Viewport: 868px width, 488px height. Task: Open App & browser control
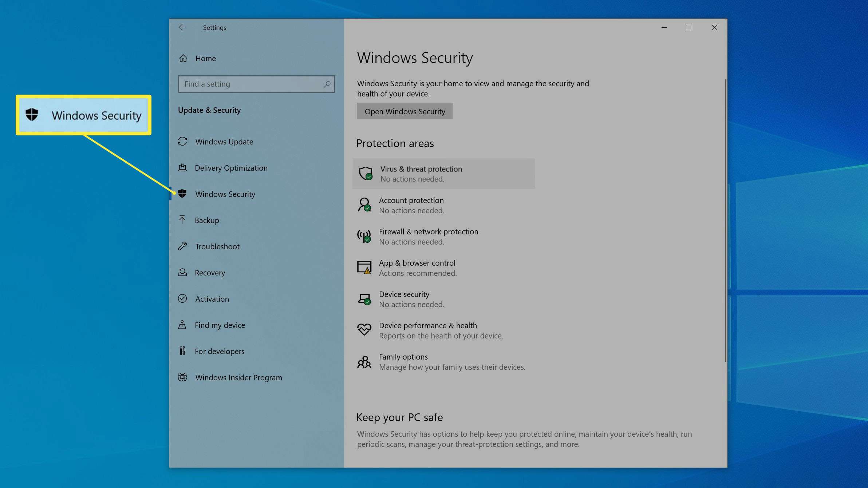click(443, 267)
